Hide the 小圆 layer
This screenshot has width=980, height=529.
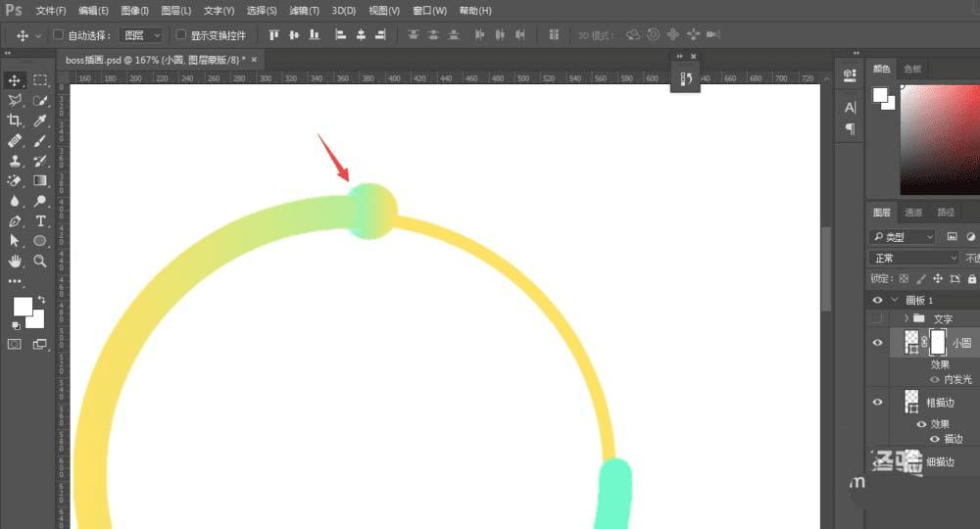(x=877, y=342)
